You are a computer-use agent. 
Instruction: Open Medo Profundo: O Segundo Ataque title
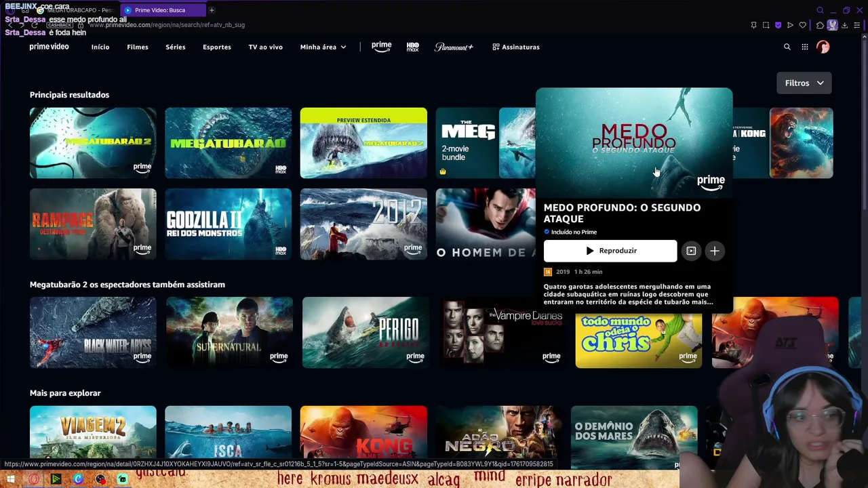(x=622, y=213)
